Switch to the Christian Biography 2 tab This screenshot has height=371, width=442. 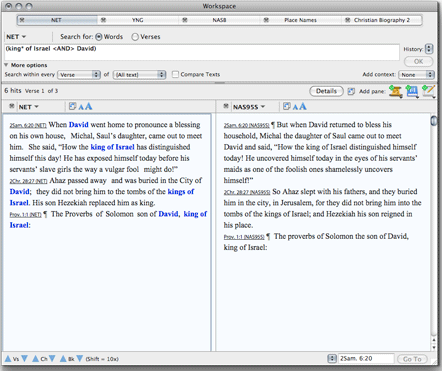(382, 20)
